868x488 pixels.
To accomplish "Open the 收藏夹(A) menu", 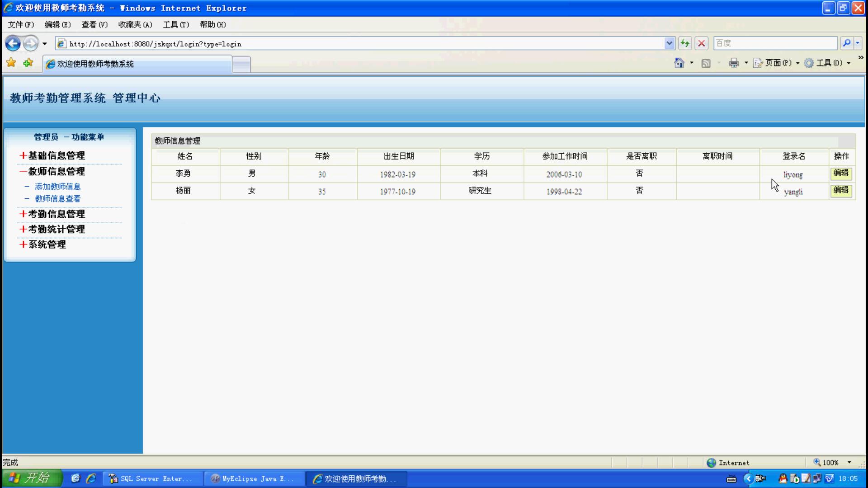I will (x=135, y=24).
